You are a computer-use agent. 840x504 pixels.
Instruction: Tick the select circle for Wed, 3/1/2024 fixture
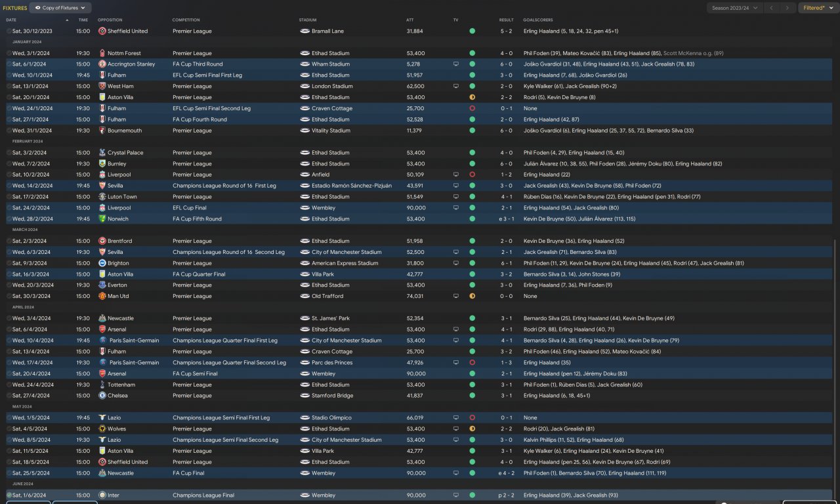(9, 53)
